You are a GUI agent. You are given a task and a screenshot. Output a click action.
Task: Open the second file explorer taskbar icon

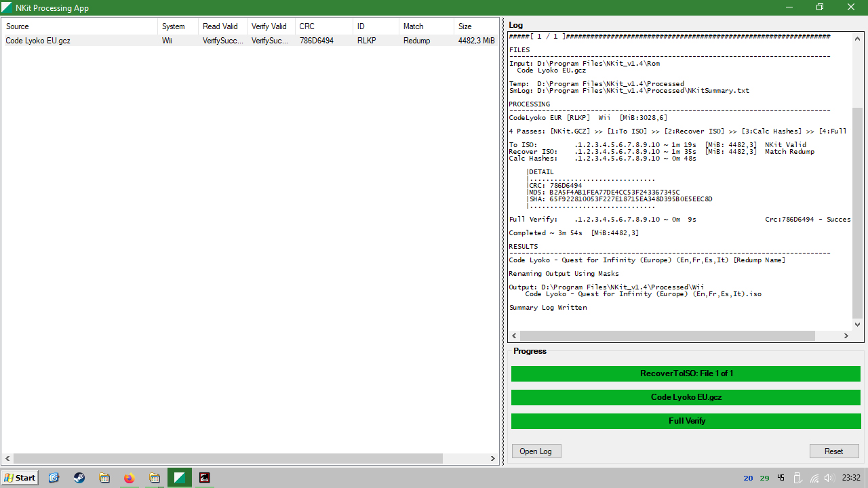(155, 478)
